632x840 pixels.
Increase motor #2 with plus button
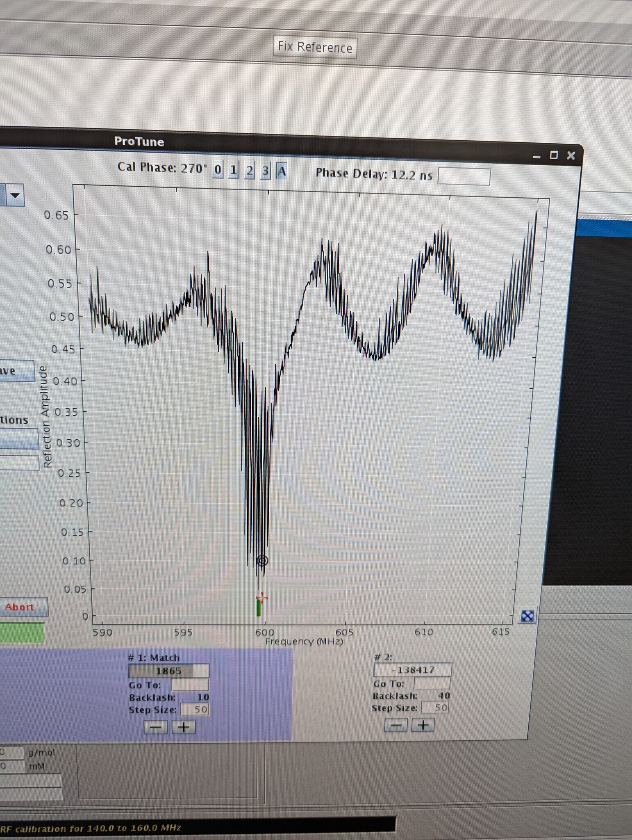point(423,725)
